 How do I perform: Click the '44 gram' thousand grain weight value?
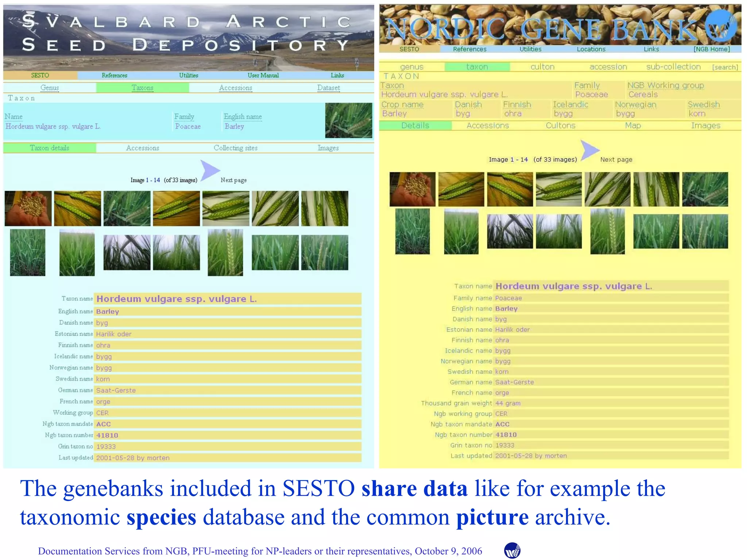tap(508, 403)
